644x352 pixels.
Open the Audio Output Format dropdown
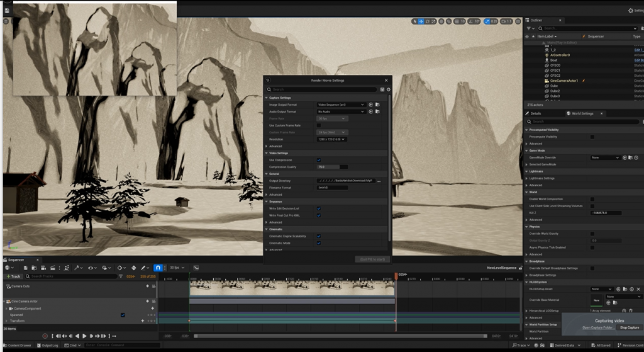[341, 111]
